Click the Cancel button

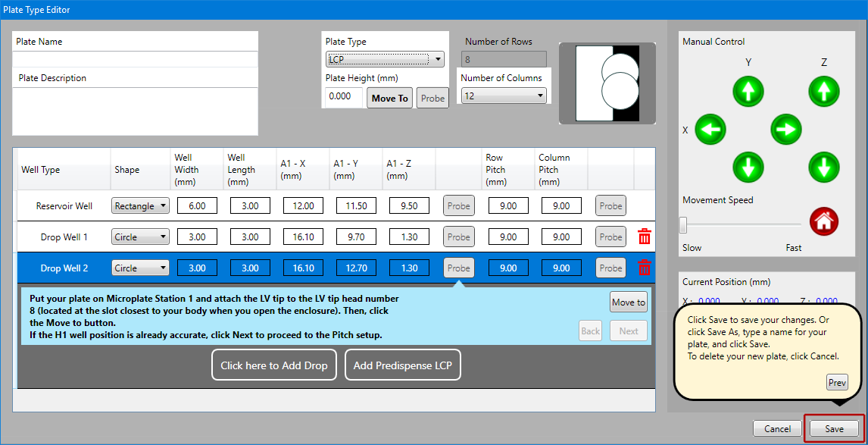point(777,429)
